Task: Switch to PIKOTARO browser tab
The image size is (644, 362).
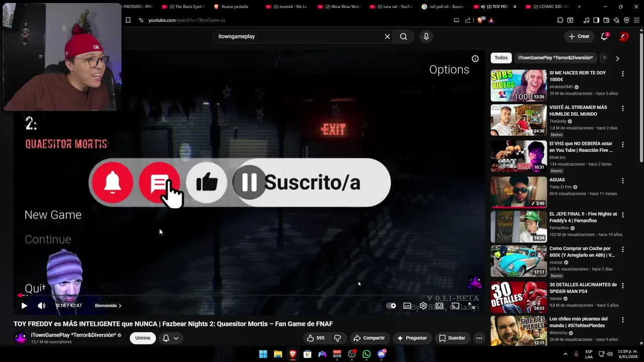Action: pyautogui.click(x=137, y=7)
